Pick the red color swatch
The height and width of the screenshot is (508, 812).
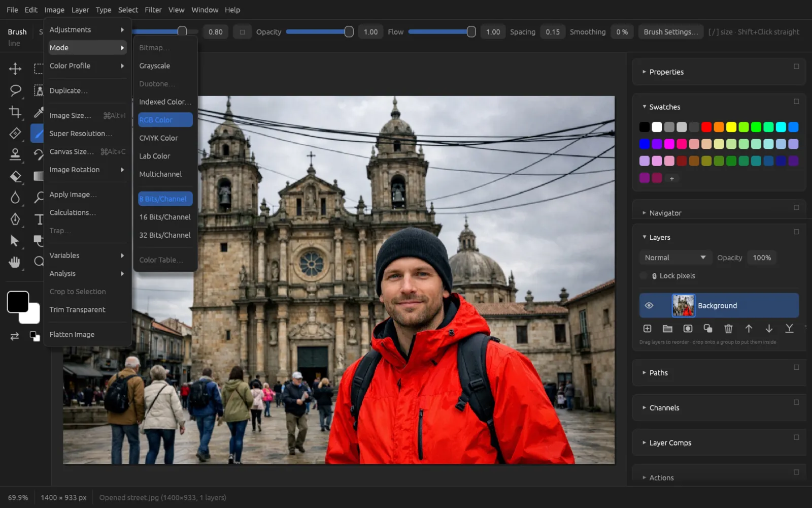[706, 127]
